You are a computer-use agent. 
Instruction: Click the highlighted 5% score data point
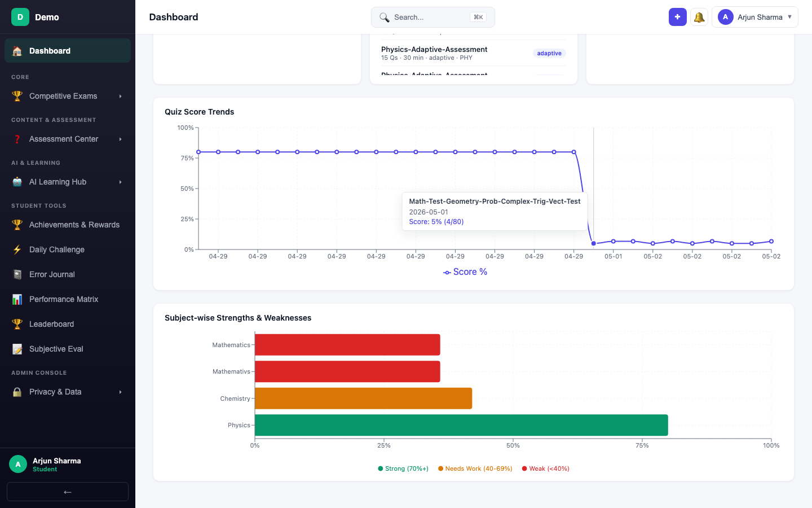click(x=593, y=243)
